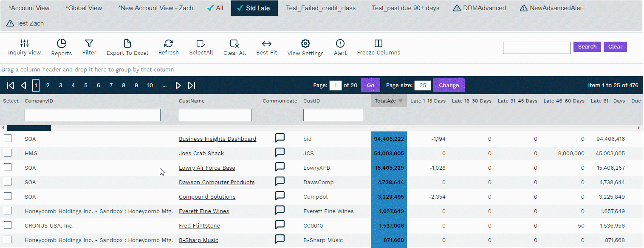Screen dimensions: 644x248
Task: Sort by TotalAge column header arrow
Action: [400, 101]
